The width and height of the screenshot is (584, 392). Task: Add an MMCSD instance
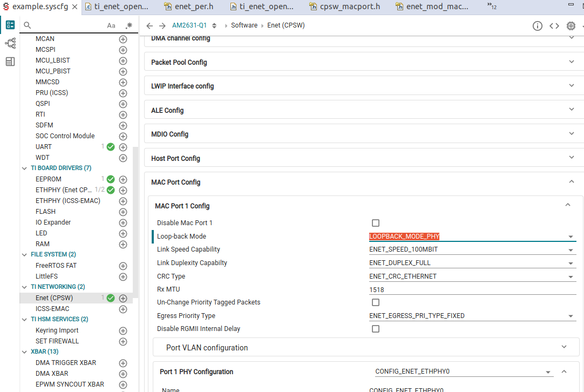123,83
